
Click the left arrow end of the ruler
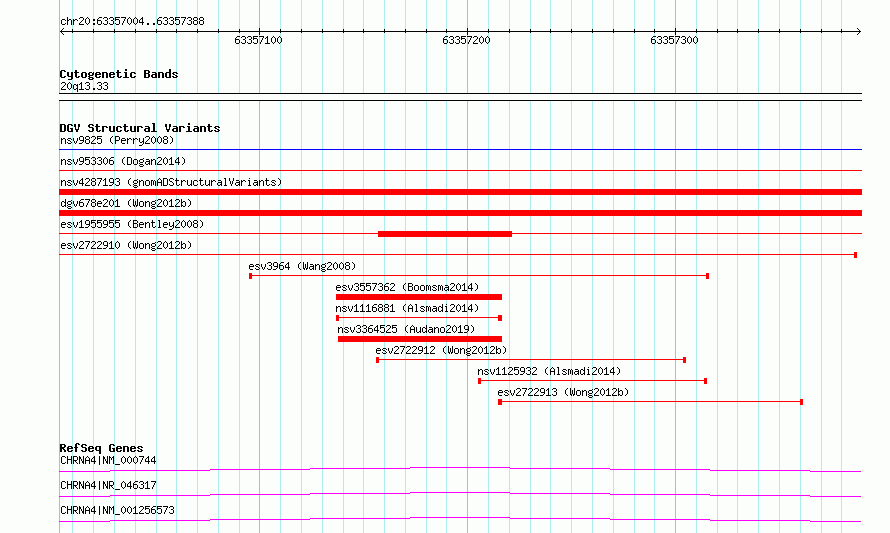(62, 31)
